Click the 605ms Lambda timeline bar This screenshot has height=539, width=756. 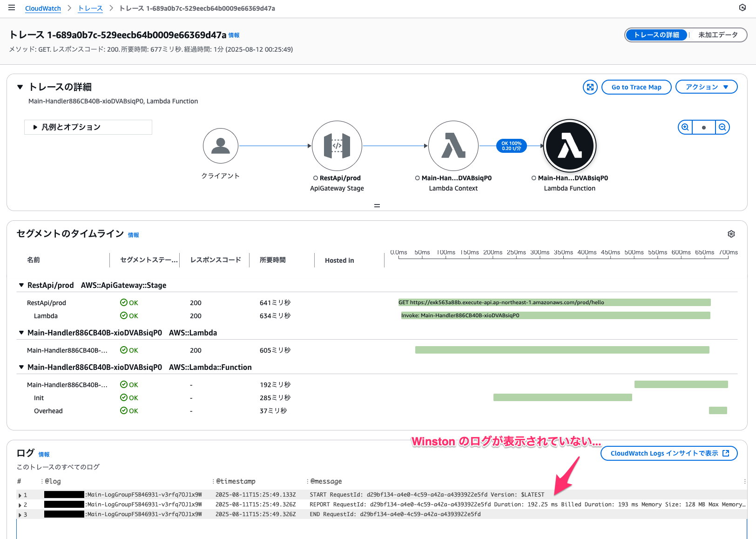[562, 350]
